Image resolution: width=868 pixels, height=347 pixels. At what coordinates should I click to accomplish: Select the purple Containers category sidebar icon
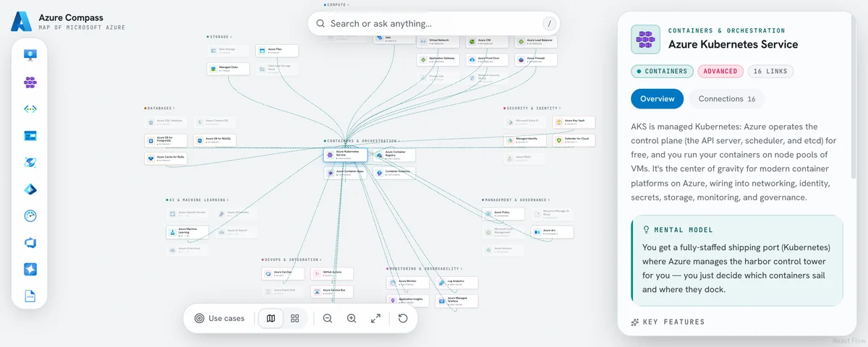[30, 82]
